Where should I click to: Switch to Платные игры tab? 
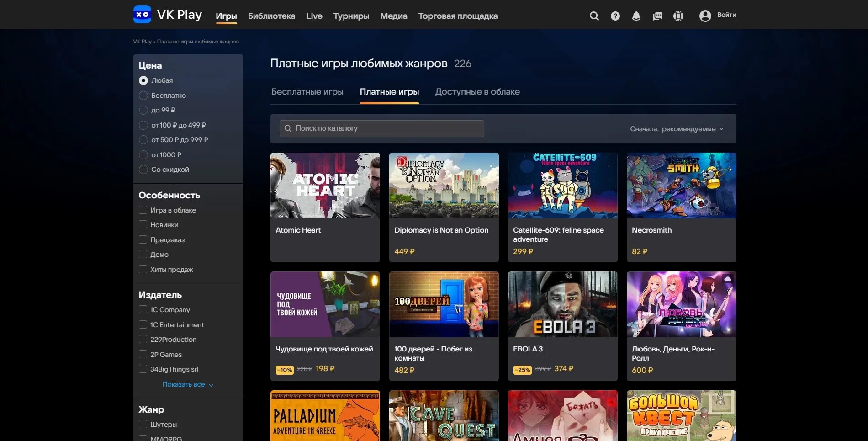[389, 92]
